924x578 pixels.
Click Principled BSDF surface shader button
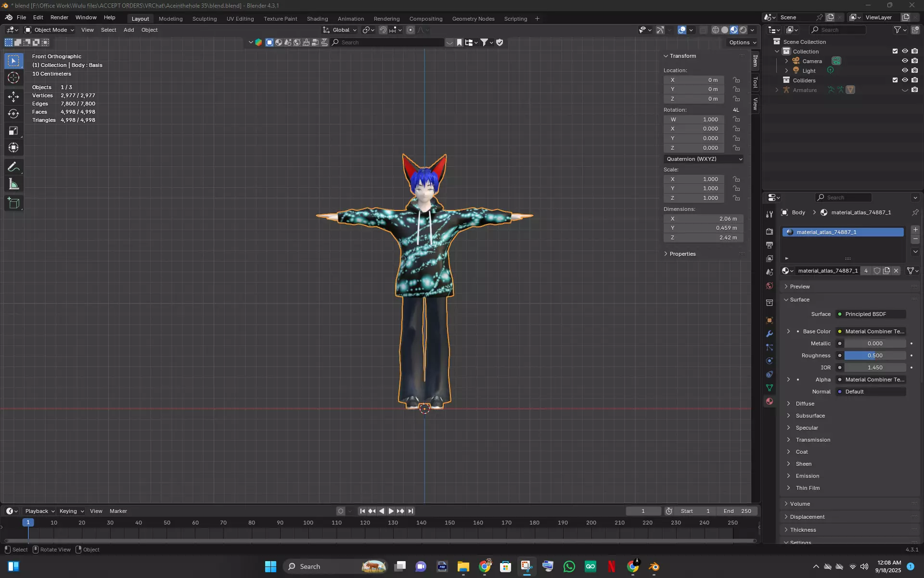(871, 314)
